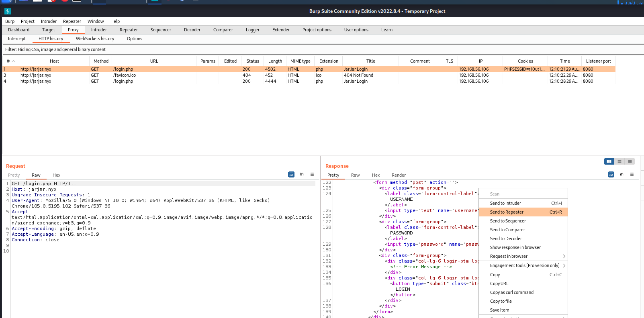Switch to tabbed request/response layout
The height and width of the screenshot is (318, 644).
[x=630, y=161]
